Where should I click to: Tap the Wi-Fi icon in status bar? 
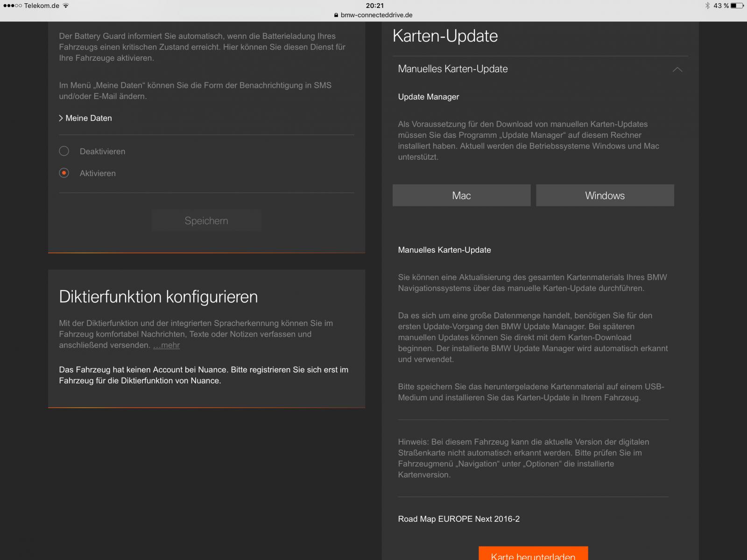pos(66,6)
